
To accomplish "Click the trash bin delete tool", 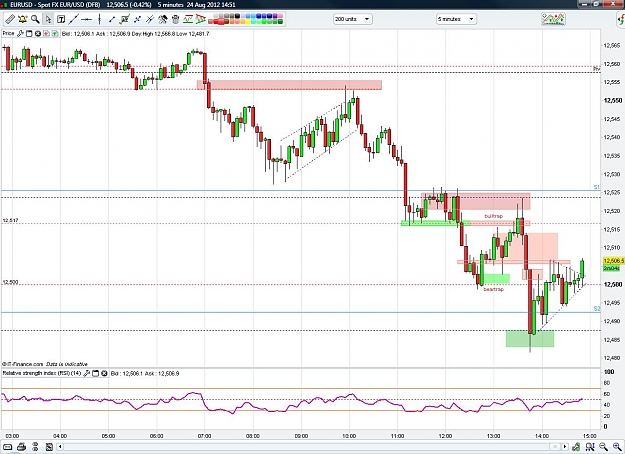I will point(175,19).
